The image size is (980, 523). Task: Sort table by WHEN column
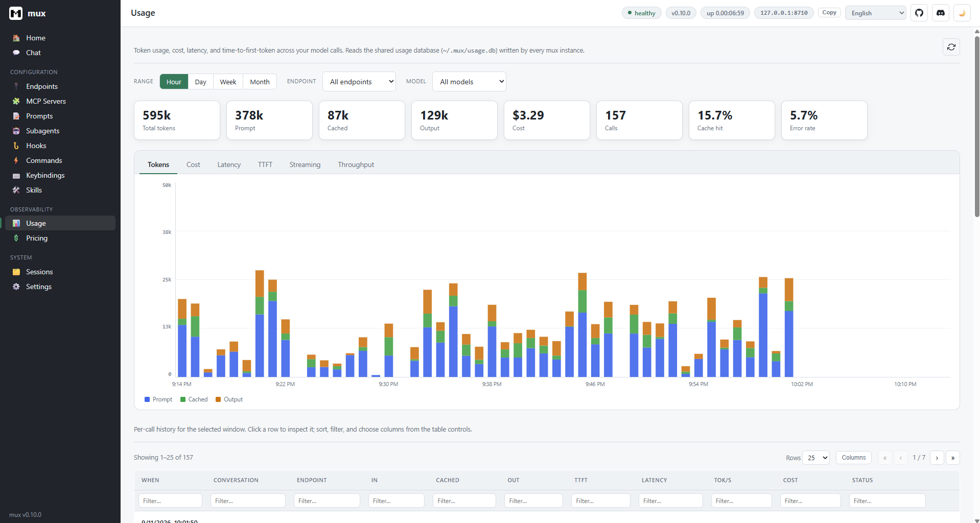(x=150, y=480)
